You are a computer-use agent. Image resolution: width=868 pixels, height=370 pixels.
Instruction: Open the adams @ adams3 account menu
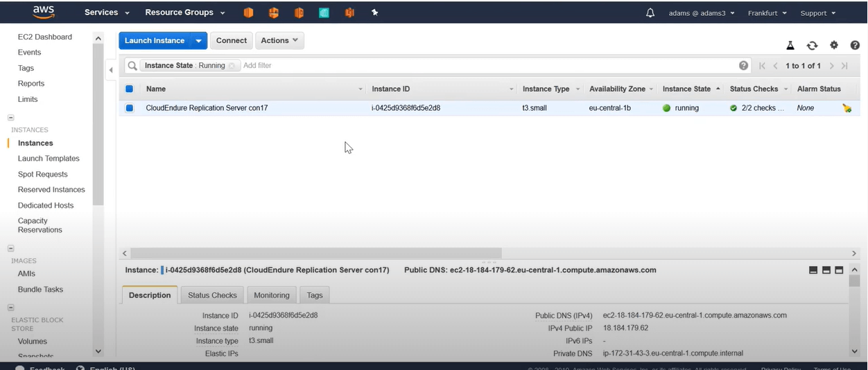point(702,13)
